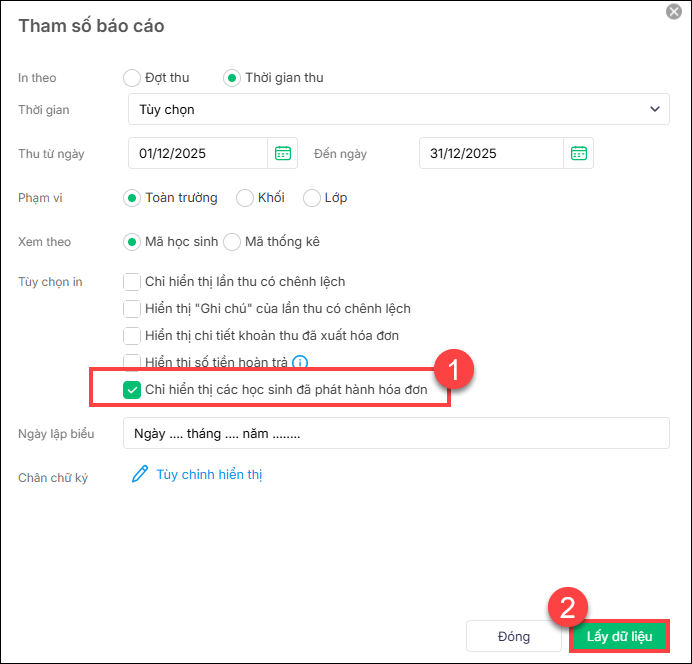Enable Chỉ hiển thị lần thu có chênh lệch
The width and height of the screenshot is (692, 664).
132,282
